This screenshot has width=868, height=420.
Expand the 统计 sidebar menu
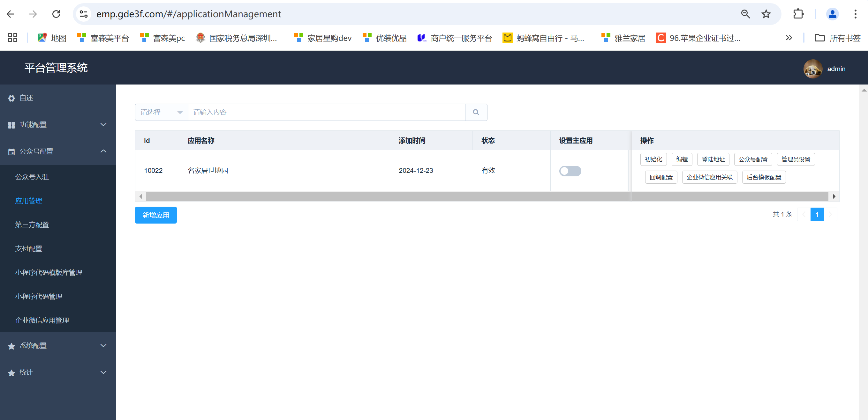(x=58, y=372)
